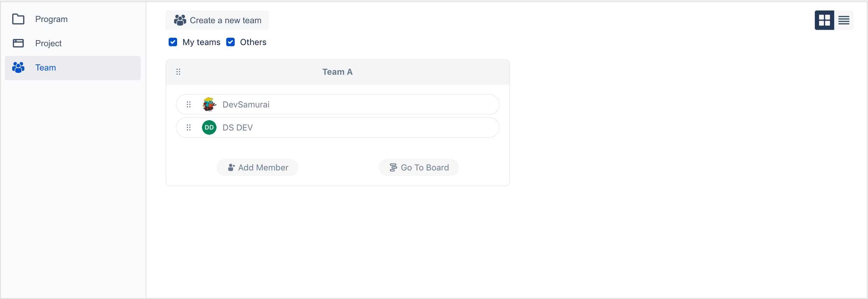868x299 pixels.
Task: Click the Program folder icon
Action: click(18, 19)
